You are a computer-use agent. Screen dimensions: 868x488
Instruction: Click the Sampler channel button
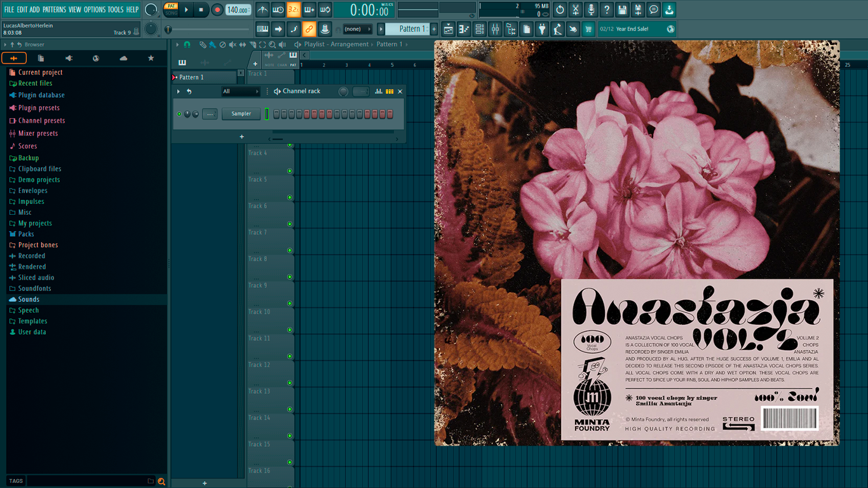pos(241,114)
